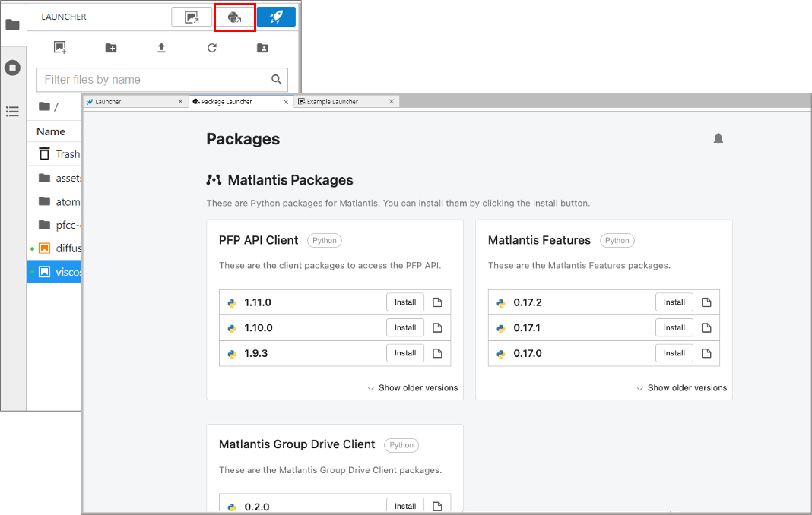Open the notifications bell icon

pos(718,139)
